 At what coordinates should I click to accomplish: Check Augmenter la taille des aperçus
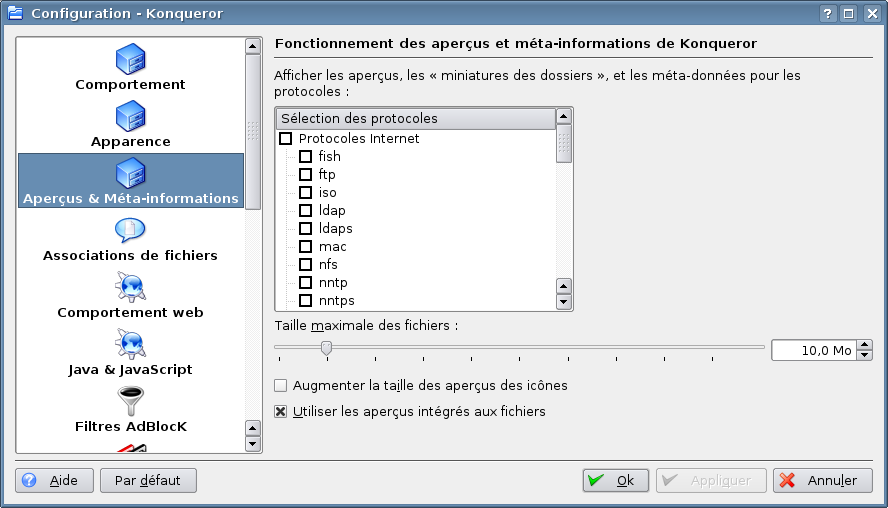[281, 385]
